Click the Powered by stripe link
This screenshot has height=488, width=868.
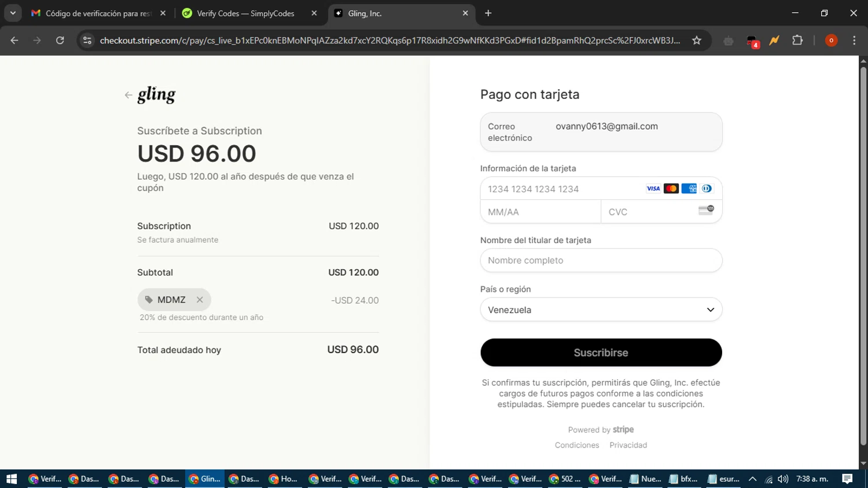coord(601,430)
